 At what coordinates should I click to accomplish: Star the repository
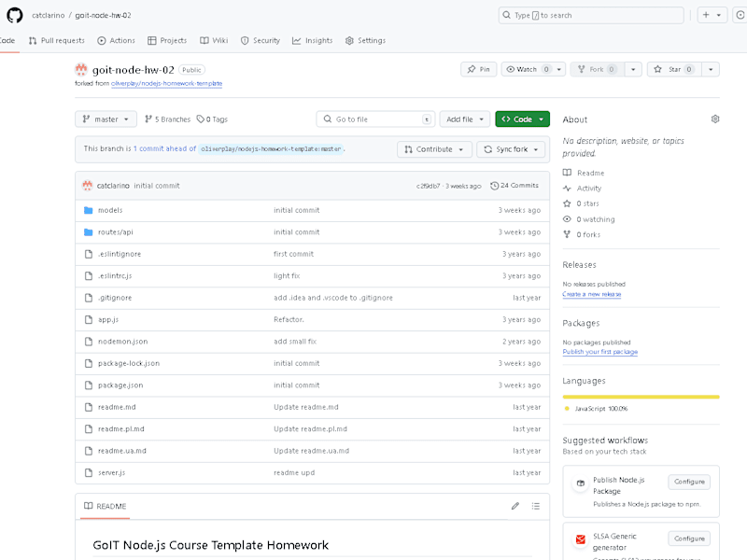pos(674,69)
